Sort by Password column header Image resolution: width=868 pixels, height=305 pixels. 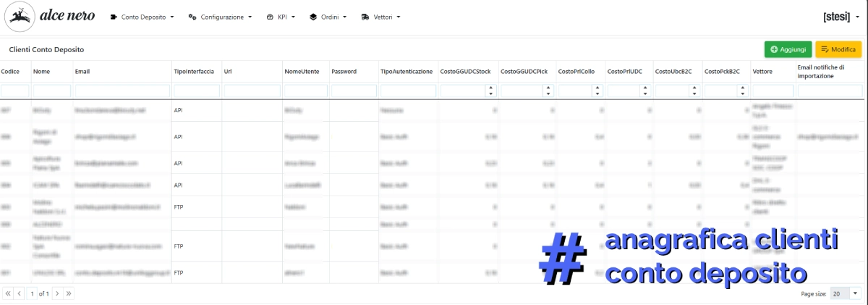[x=344, y=72]
